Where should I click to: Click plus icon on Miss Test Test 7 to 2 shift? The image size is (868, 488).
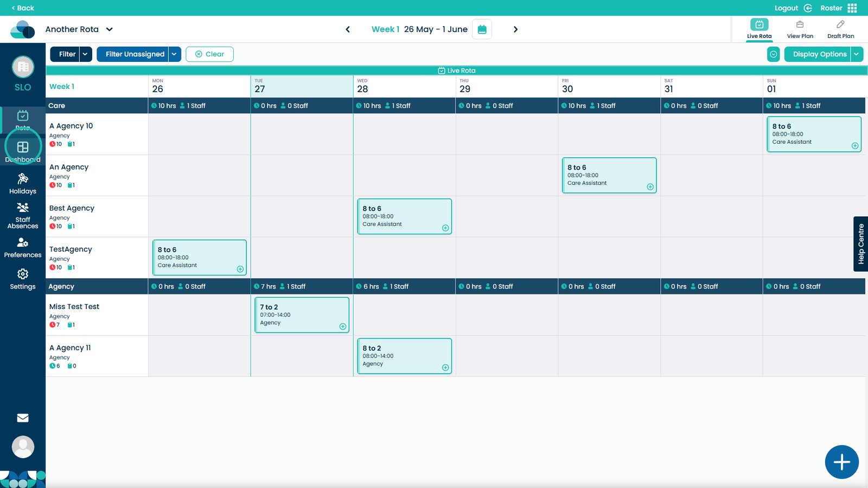point(343,326)
